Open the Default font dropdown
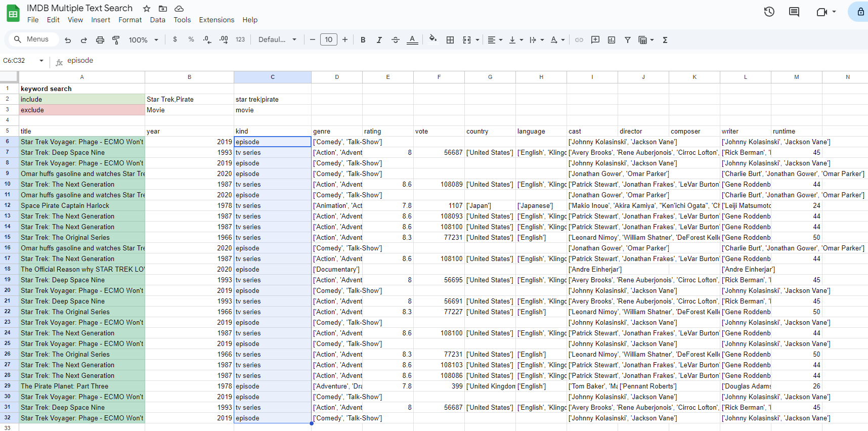The height and width of the screenshot is (431, 868). (277, 39)
